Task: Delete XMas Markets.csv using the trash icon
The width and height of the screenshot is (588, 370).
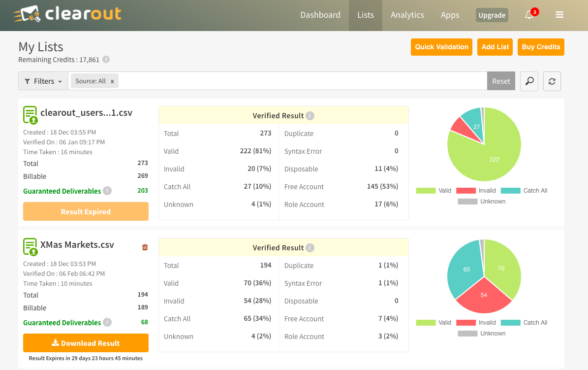Action: (145, 247)
